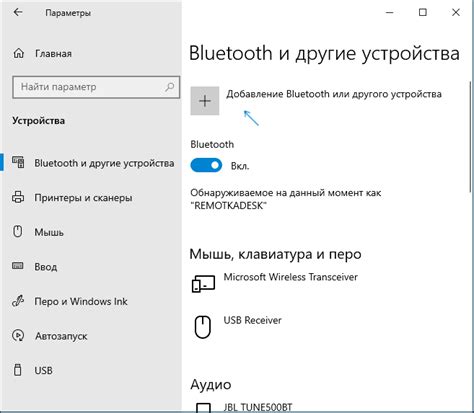Click the Вкл. toggle state label

click(240, 166)
